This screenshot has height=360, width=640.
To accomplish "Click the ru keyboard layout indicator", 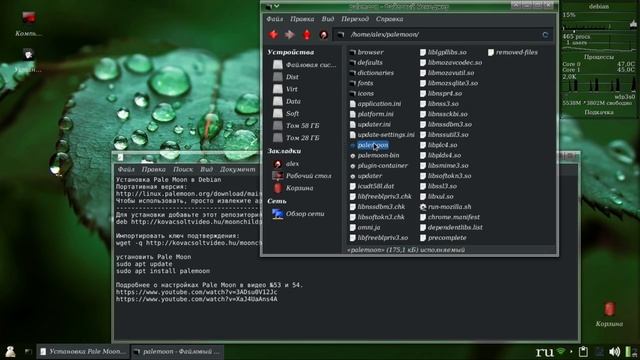I will pos(544,351).
